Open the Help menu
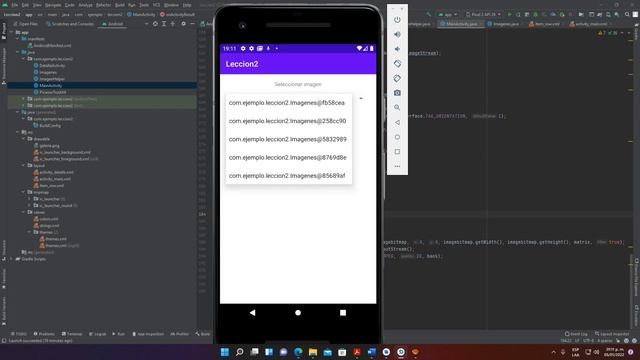The width and height of the screenshot is (640, 360). (x=187, y=5)
